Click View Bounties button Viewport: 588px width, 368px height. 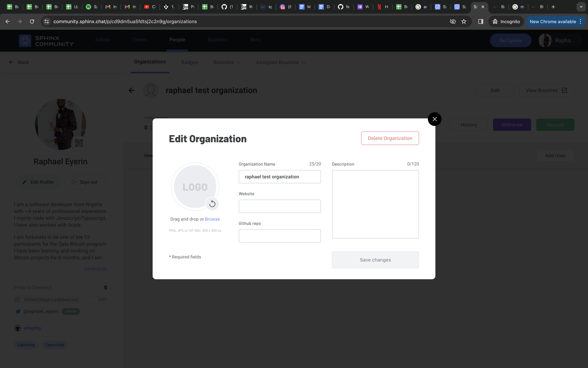[547, 90]
